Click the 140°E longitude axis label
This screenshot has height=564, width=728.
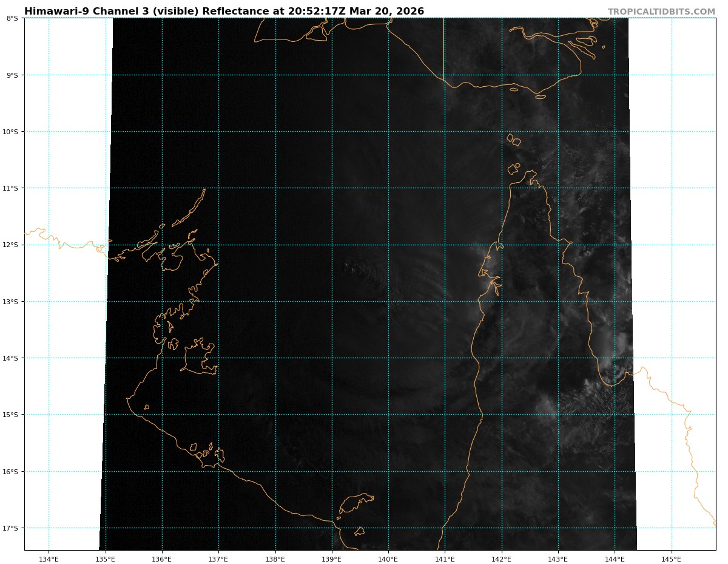coord(388,558)
